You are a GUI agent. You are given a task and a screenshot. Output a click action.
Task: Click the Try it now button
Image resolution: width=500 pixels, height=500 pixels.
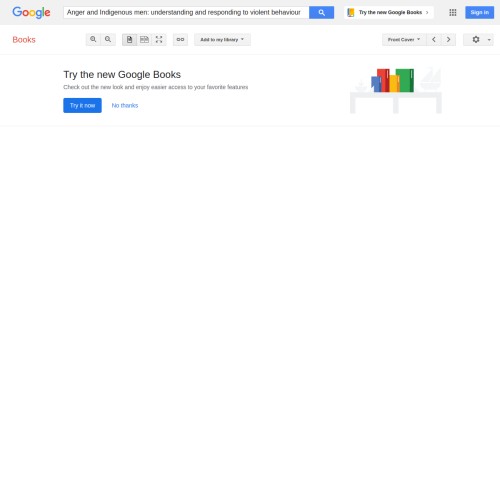pyautogui.click(x=82, y=105)
